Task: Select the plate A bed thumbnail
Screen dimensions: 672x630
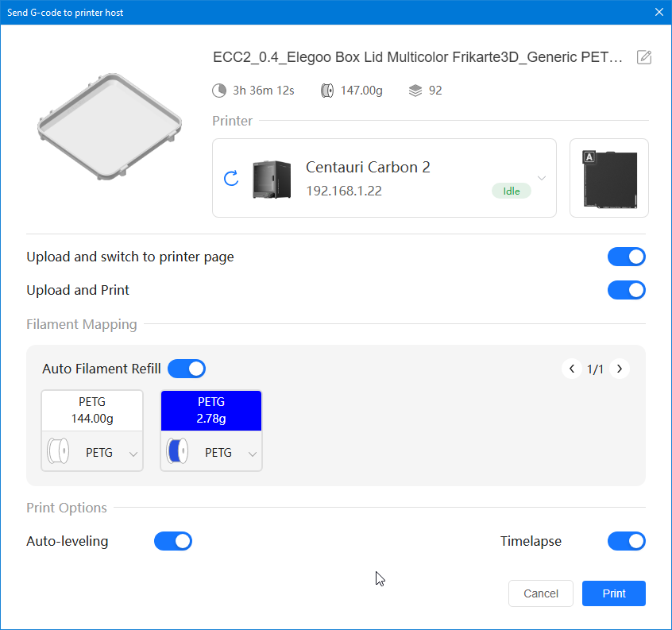Action: click(x=608, y=178)
